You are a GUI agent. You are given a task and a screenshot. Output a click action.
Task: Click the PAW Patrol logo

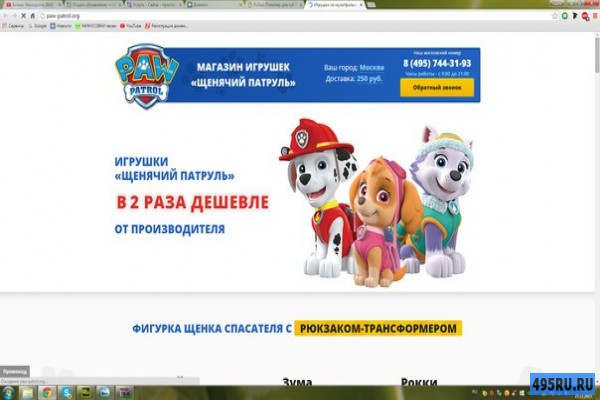147,76
